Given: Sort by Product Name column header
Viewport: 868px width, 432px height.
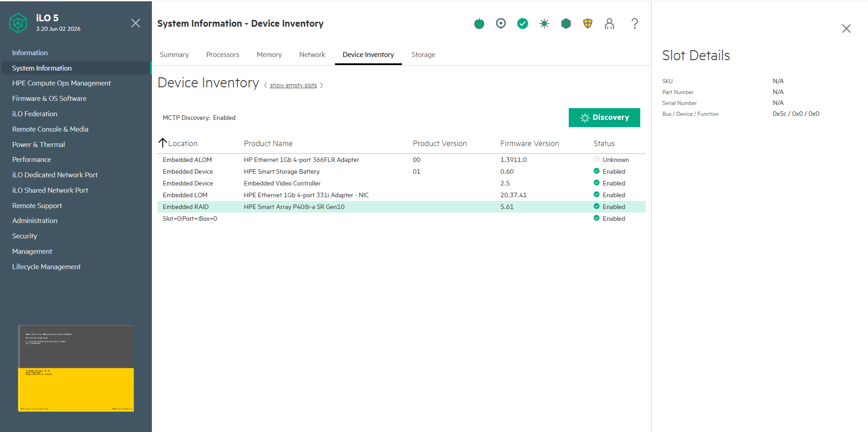Looking at the screenshot, I should pos(268,143).
